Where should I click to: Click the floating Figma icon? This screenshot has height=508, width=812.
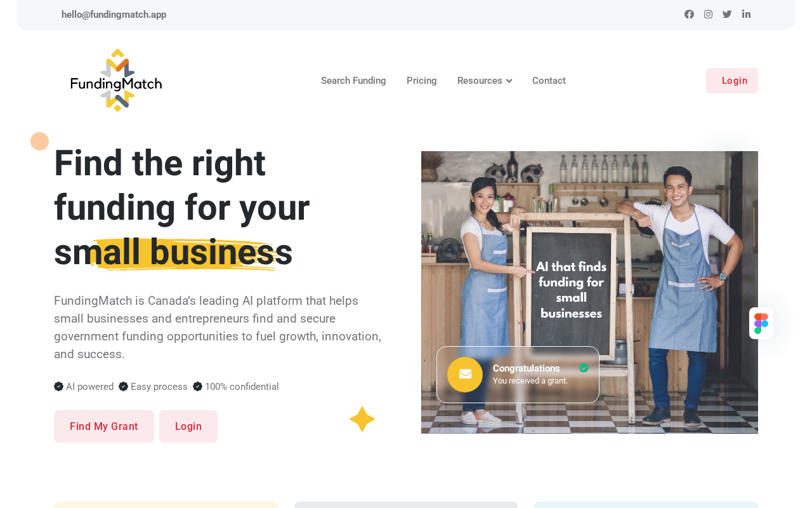761,323
